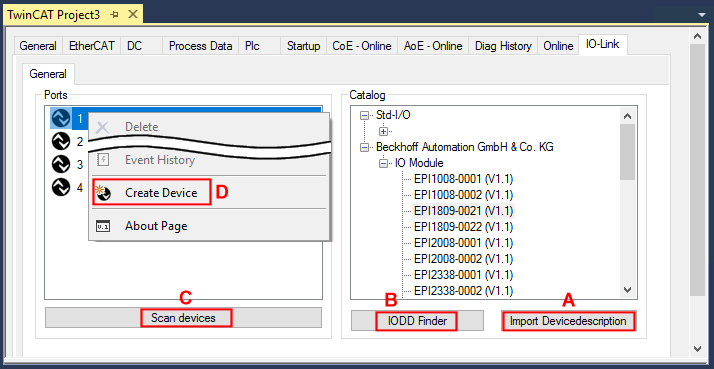Open the Startup tab
Screen dimensions: 714x369
coord(303,46)
